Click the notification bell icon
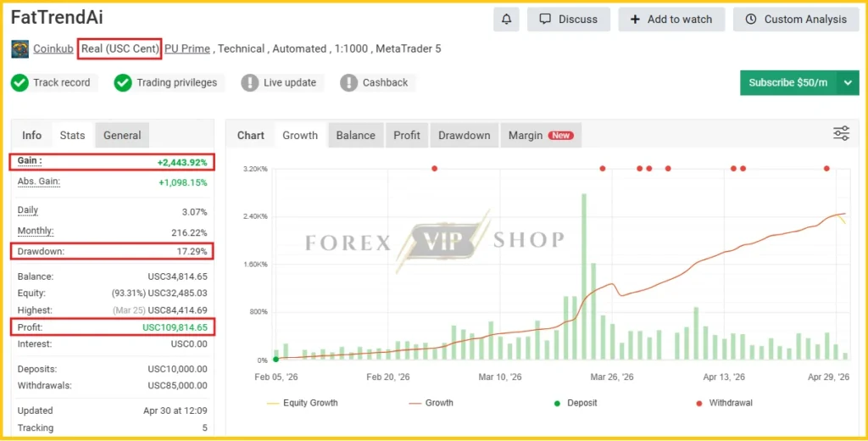Screen dimensions: 868x441 click(507, 20)
